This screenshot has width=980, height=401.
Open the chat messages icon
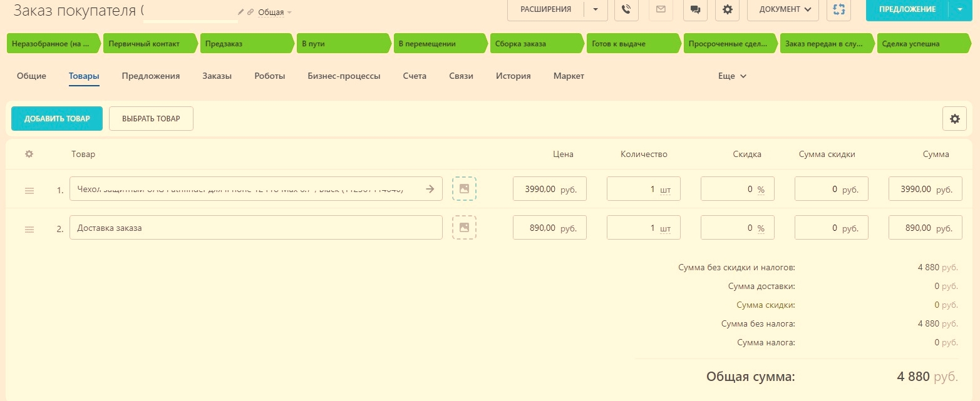click(x=695, y=9)
